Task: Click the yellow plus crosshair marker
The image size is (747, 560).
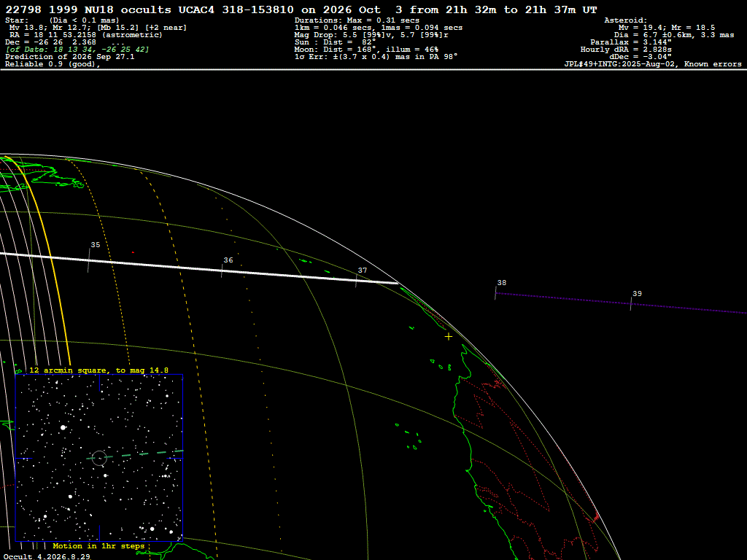Action: (x=449, y=337)
